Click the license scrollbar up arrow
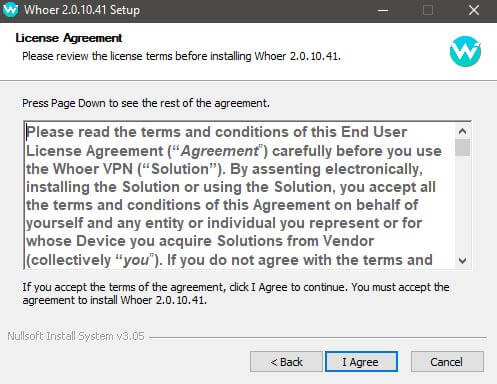497x384 pixels. click(x=462, y=131)
